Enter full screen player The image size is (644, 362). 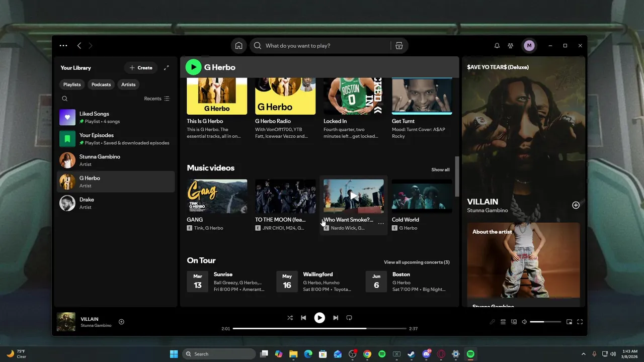(x=580, y=322)
